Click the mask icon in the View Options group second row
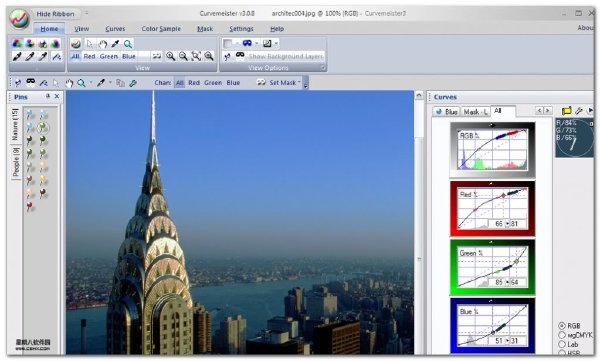 tap(240, 56)
